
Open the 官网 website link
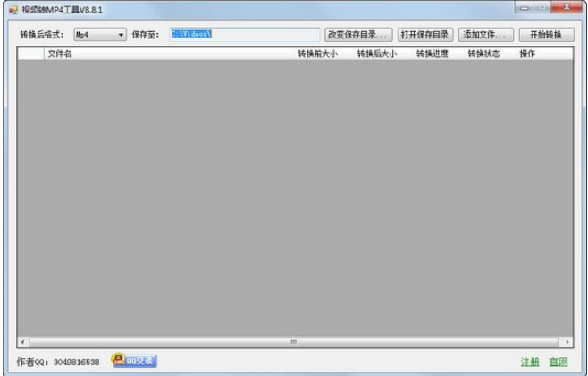click(559, 362)
